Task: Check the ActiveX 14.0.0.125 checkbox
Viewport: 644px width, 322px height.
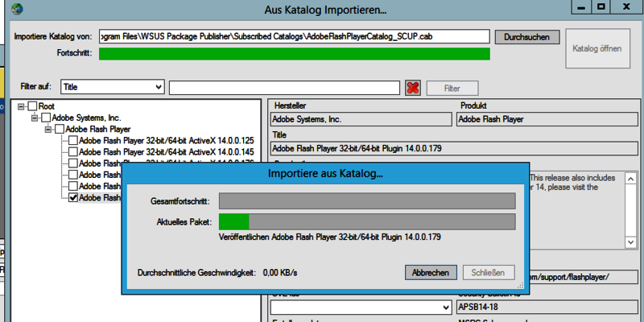Action: 73,140
